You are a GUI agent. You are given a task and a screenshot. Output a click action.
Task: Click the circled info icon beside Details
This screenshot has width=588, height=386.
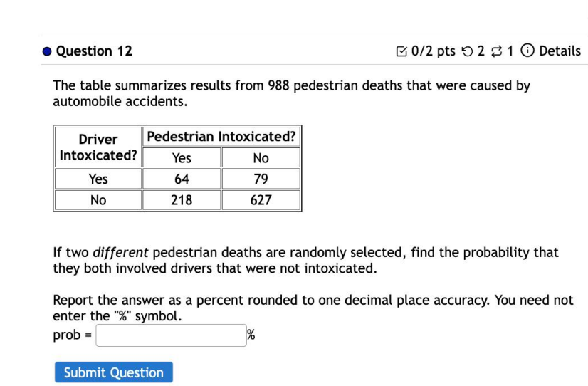point(527,51)
